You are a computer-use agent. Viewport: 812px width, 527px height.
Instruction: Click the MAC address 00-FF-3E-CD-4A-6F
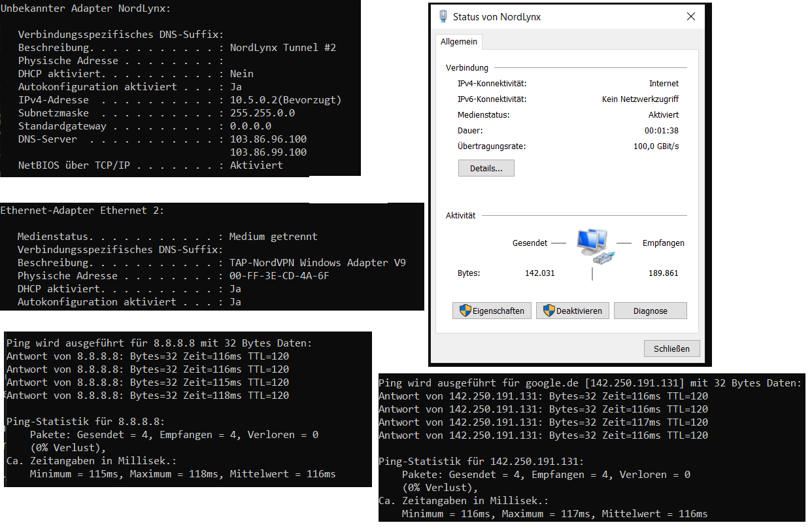(x=279, y=276)
